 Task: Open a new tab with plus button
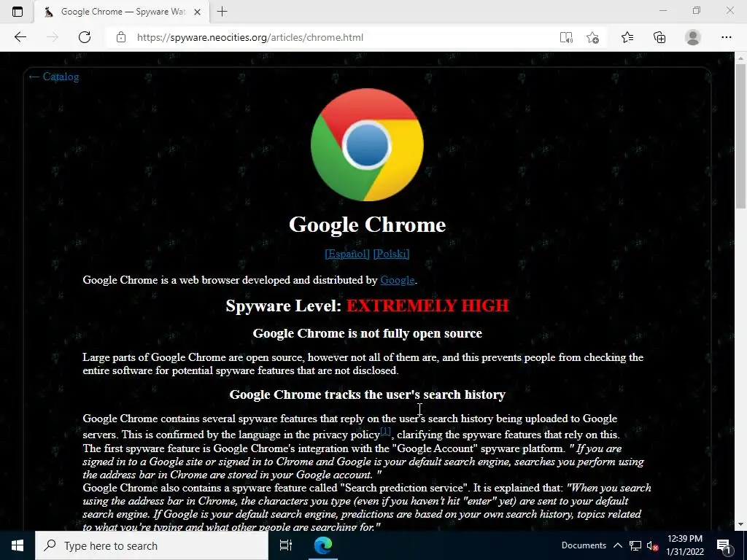(x=222, y=12)
